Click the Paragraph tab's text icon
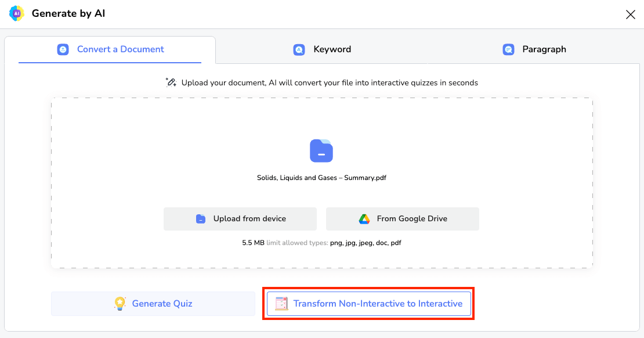 pyautogui.click(x=508, y=49)
